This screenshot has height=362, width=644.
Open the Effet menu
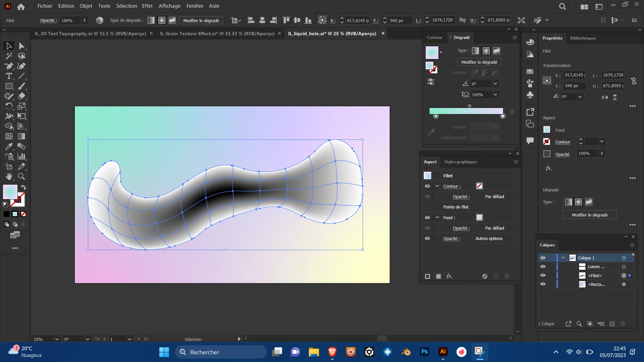147,6
